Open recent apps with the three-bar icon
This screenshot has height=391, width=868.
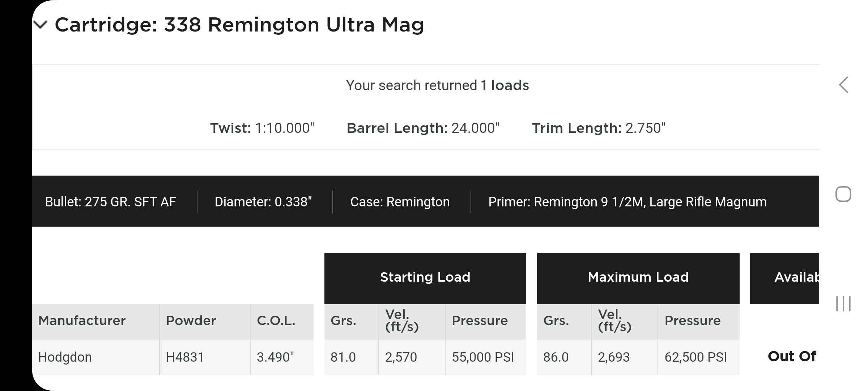(843, 303)
